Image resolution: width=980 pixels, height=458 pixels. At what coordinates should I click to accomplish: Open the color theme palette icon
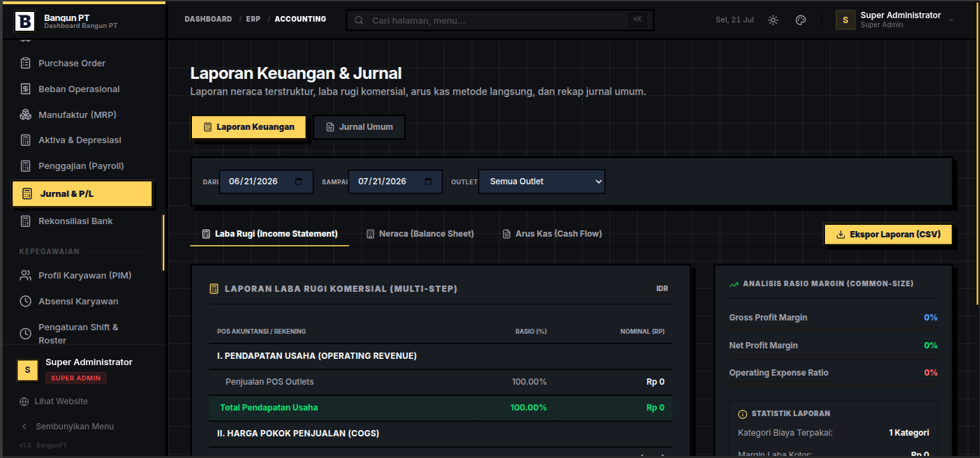[x=801, y=20]
